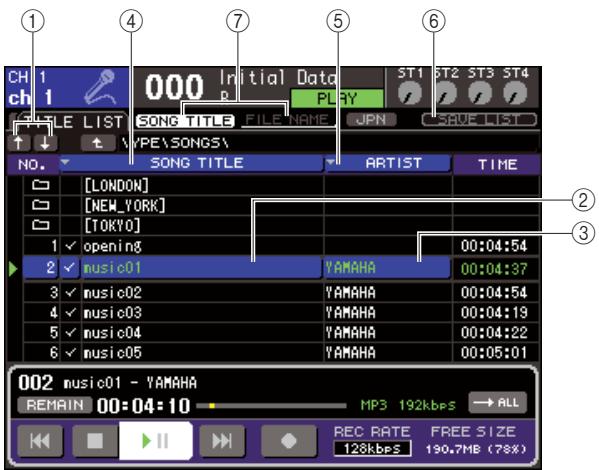Click the MP3 192kbps format readout
Image resolution: width=599 pixels, height=470 pixels.
(x=408, y=405)
